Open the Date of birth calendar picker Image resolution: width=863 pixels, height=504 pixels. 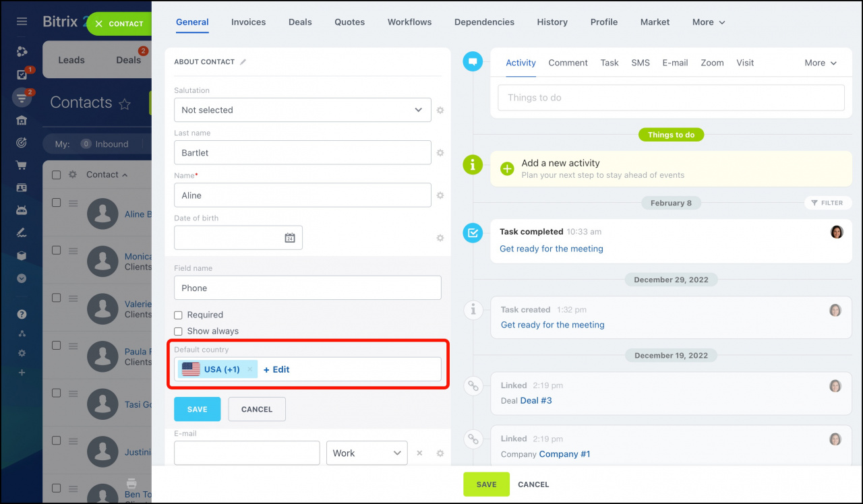(290, 238)
